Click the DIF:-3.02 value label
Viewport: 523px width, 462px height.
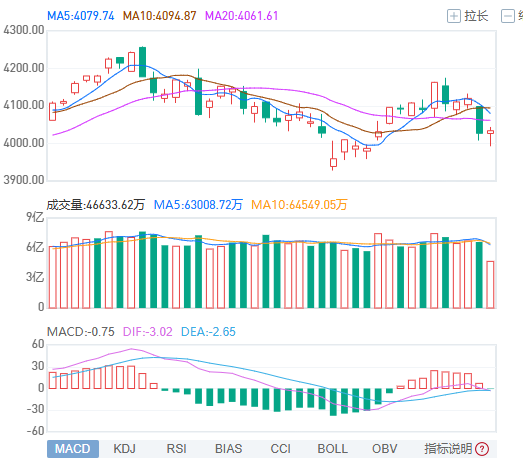148,332
